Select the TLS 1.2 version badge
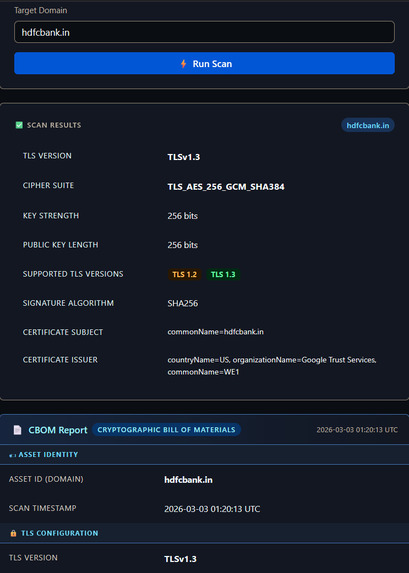Screen dimensions: 409x573 [x=185, y=274]
